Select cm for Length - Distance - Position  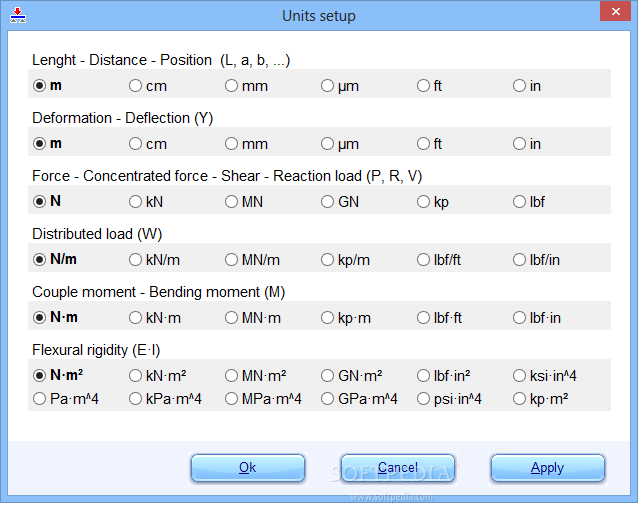148,86
